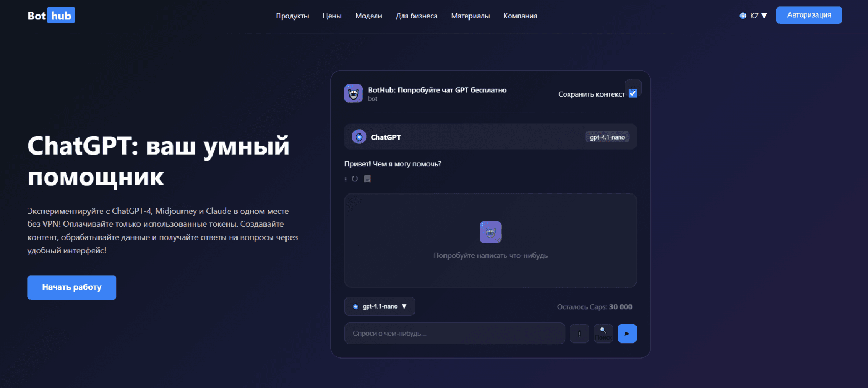The height and width of the screenshot is (388, 868).
Task: Open the Компания menu
Action: point(520,16)
